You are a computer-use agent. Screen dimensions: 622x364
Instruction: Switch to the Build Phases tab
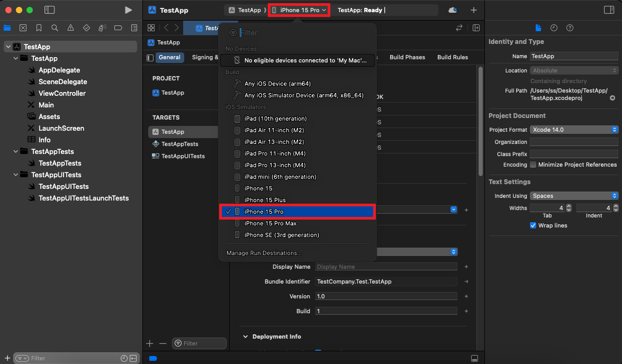point(407,57)
